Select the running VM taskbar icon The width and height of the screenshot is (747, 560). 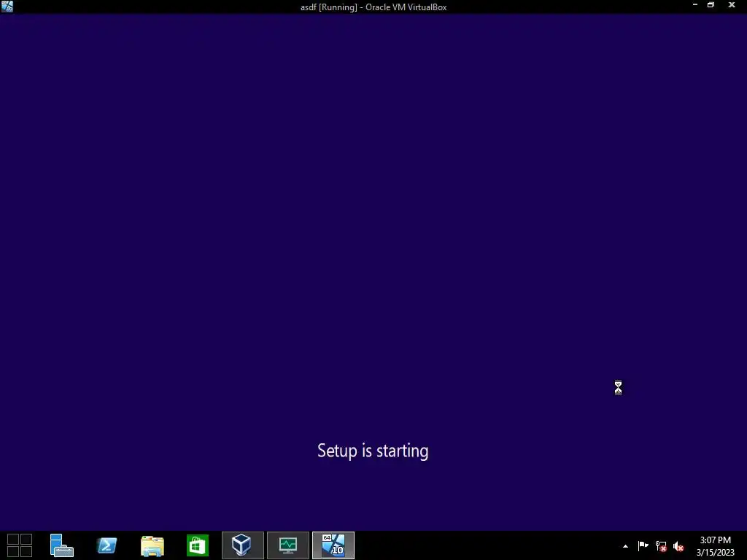coord(333,545)
